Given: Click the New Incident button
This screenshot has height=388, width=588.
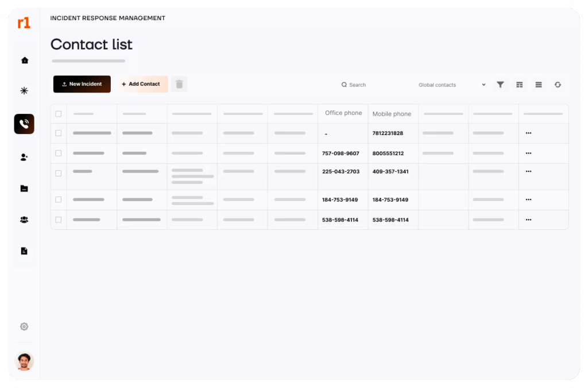Looking at the screenshot, I should (82, 84).
